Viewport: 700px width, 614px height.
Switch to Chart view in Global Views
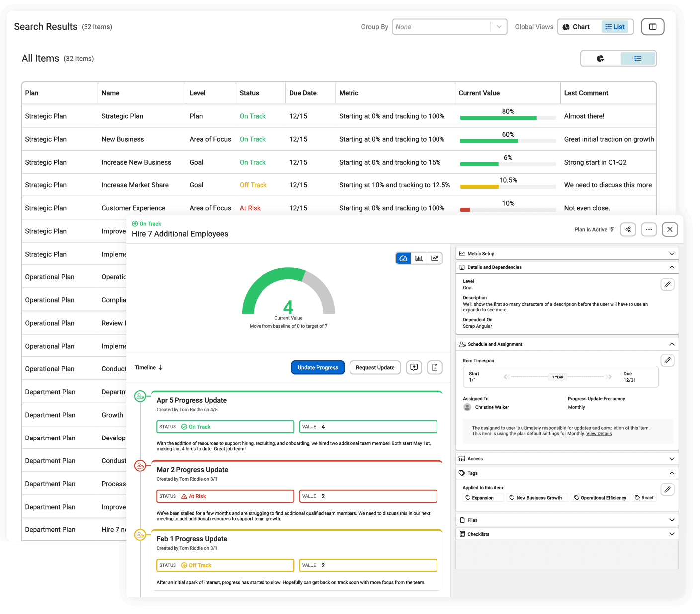coord(578,26)
